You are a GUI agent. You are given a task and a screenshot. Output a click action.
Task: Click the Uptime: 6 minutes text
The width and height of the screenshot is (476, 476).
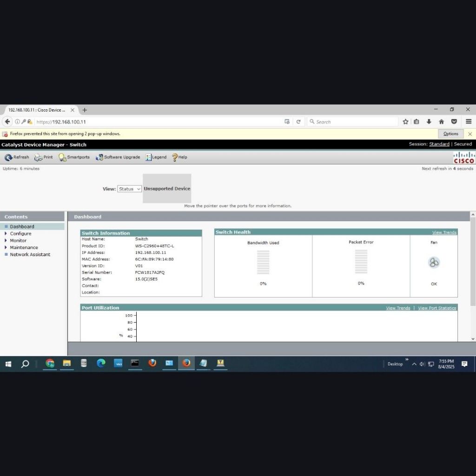21,168
